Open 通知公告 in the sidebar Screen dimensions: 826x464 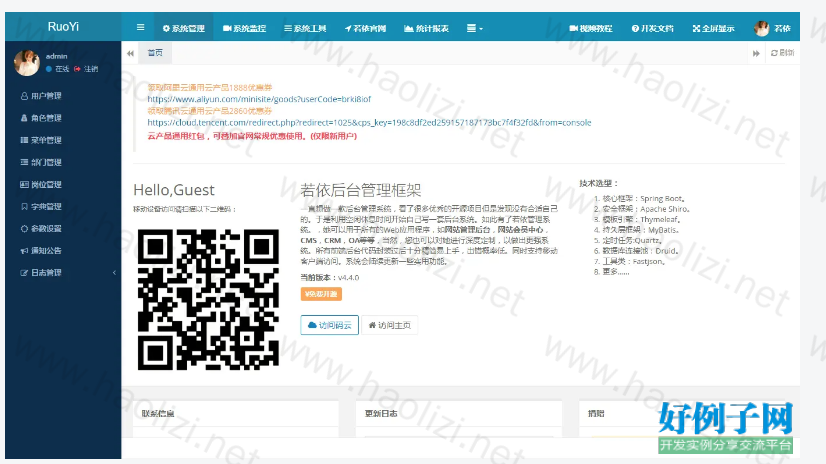[x=45, y=251]
